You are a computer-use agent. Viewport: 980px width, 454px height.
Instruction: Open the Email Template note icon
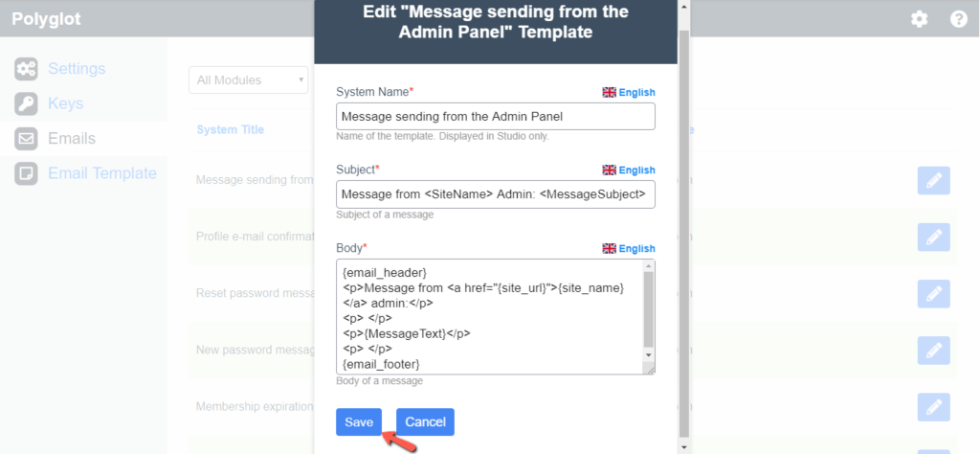pyautogui.click(x=26, y=174)
